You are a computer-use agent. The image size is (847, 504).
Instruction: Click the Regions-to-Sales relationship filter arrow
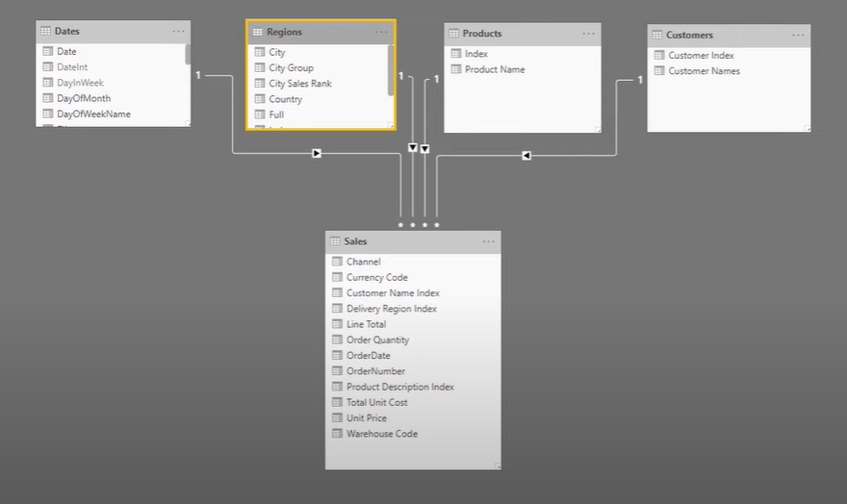coord(413,147)
